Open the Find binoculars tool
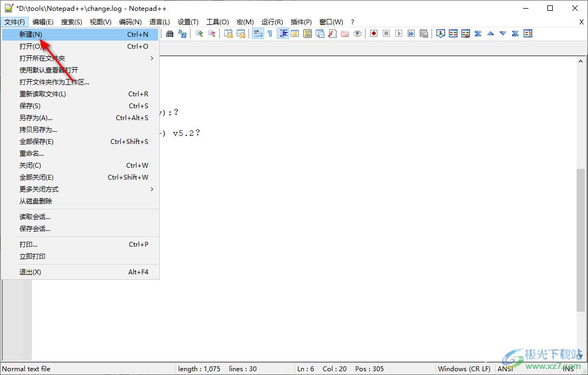The image size is (588, 375). click(x=170, y=34)
